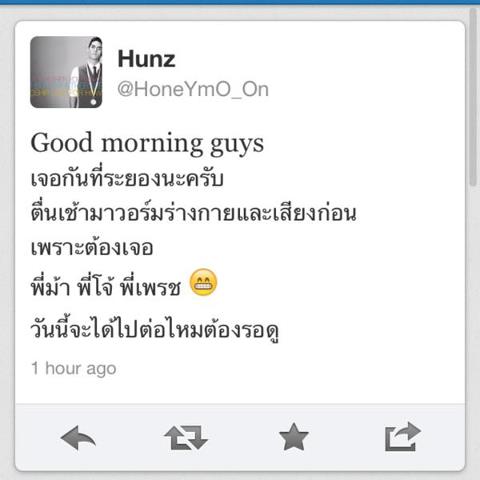Open the Hunz display name
480x480 pixels.
146,59
